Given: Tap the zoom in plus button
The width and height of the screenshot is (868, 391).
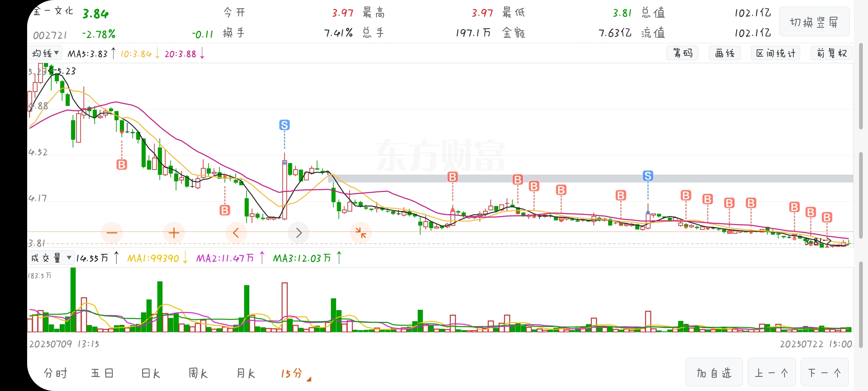Looking at the screenshot, I should pos(174,233).
